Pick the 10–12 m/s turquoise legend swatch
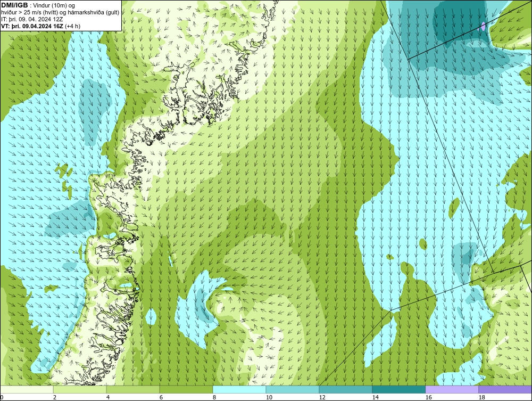532x401 pixels. click(x=293, y=390)
